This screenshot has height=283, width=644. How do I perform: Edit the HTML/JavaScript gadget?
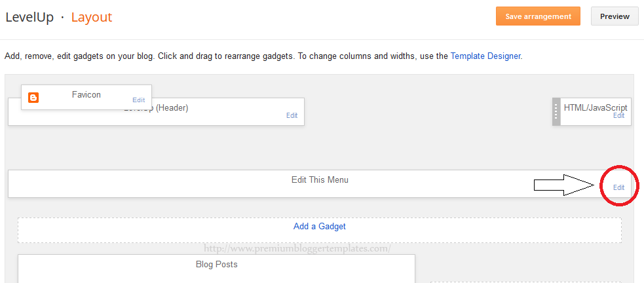click(x=618, y=116)
